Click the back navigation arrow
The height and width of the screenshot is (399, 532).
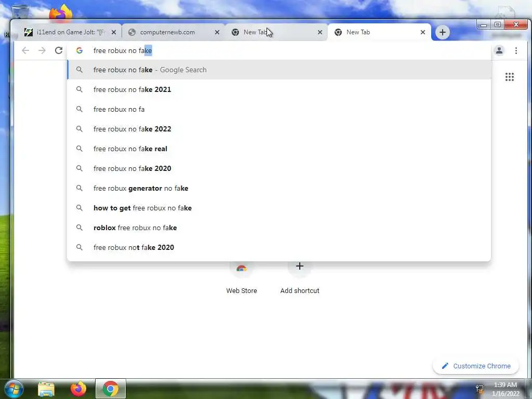[x=25, y=50]
